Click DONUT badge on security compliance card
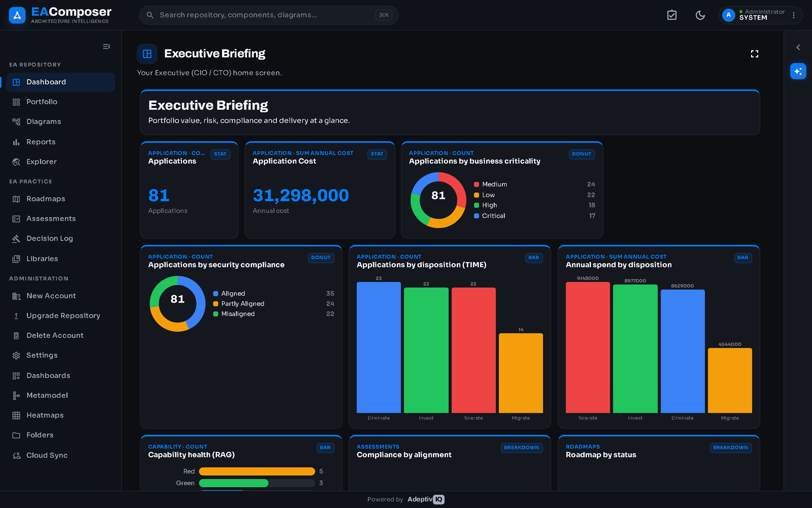 point(321,258)
